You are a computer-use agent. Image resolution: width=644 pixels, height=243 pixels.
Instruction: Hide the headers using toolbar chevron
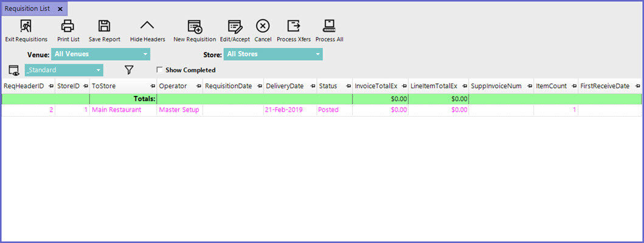click(x=147, y=26)
